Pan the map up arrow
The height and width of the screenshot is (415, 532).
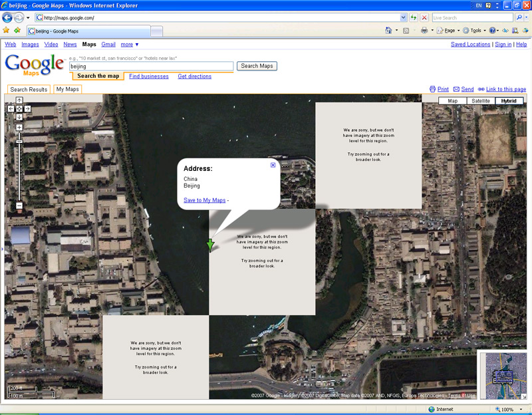pyautogui.click(x=19, y=100)
